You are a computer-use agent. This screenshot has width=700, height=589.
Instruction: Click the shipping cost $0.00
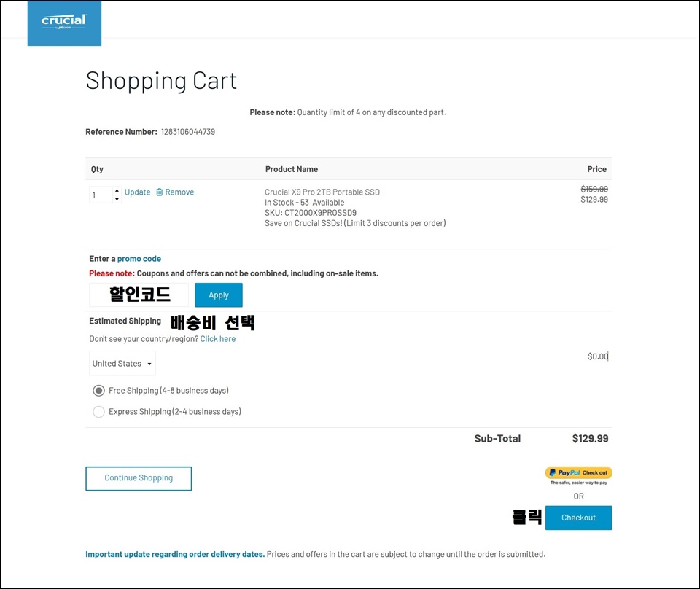coord(598,356)
